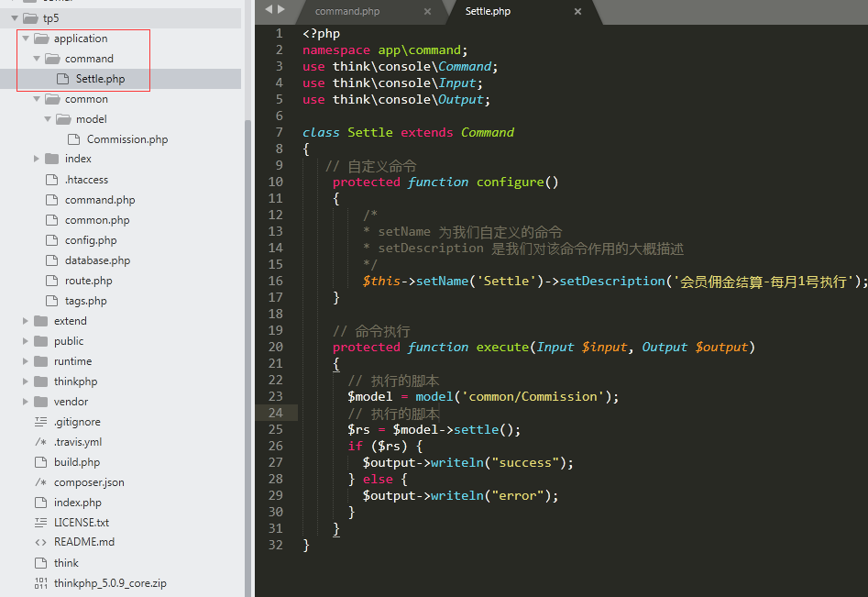Click the route.php file icon
The image size is (868, 597).
[51, 281]
